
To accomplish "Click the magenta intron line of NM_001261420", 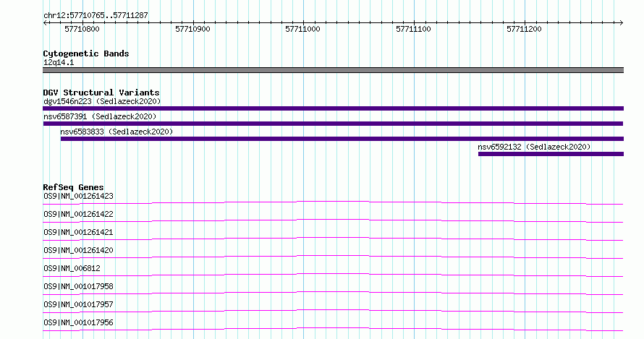I will pyautogui.click(x=333, y=256).
